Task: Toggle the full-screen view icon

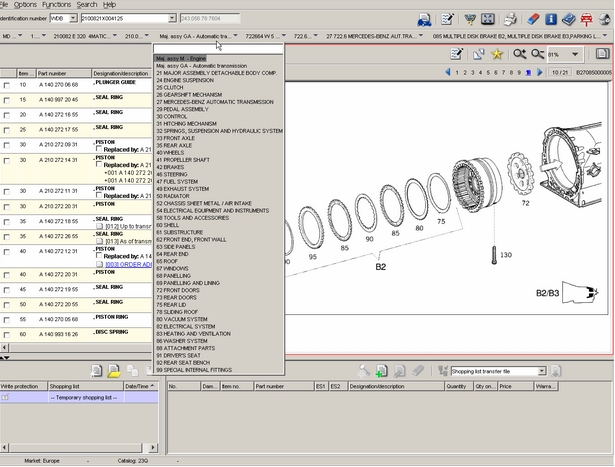Action: 488,19
